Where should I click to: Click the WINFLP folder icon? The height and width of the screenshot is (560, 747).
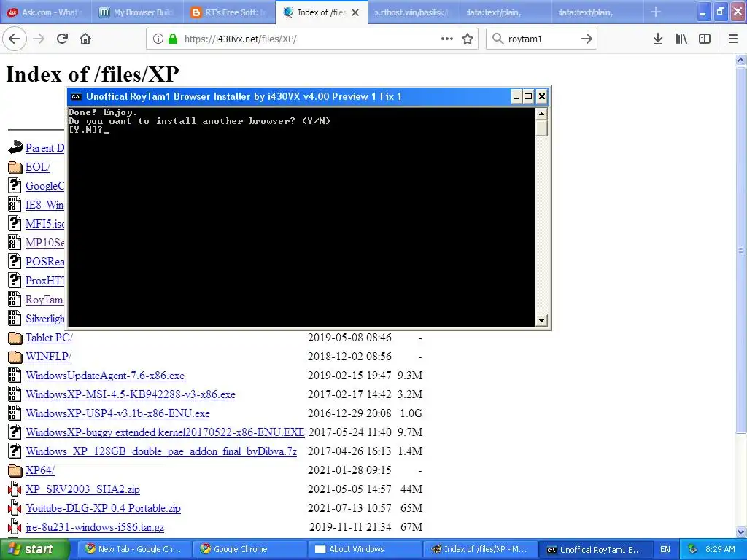[15, 357]
